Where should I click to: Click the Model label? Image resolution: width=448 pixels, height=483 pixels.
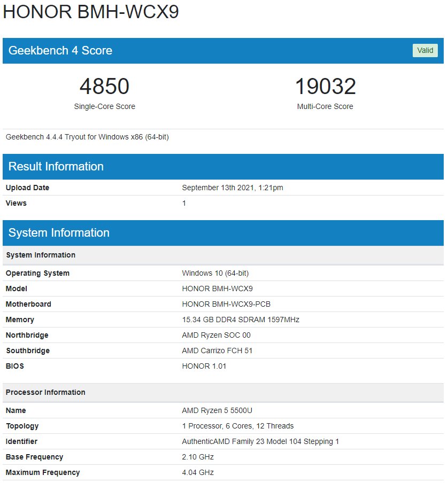tap(17, 289)
